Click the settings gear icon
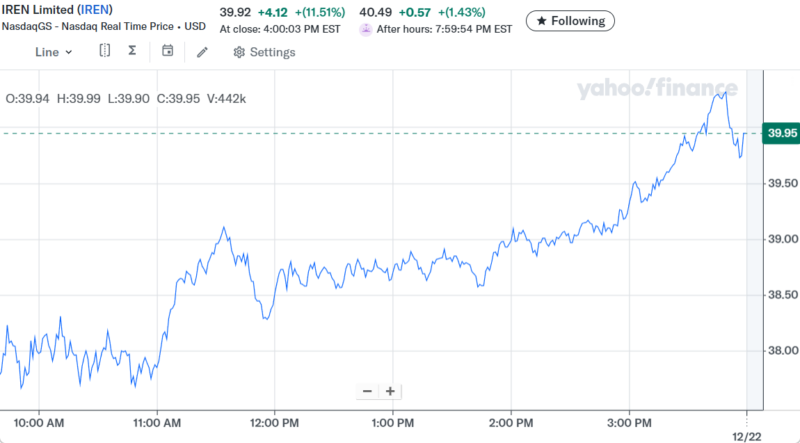 (239, 52)
